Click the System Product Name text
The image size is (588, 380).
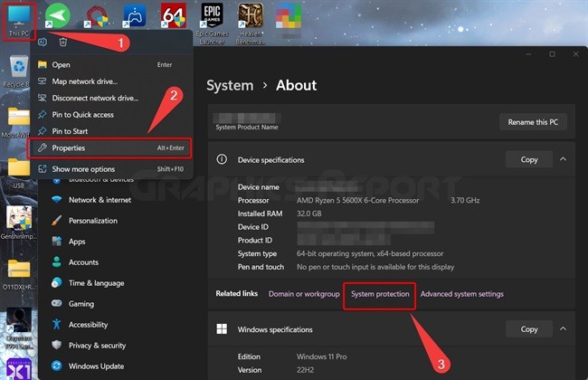coord(247,128)
